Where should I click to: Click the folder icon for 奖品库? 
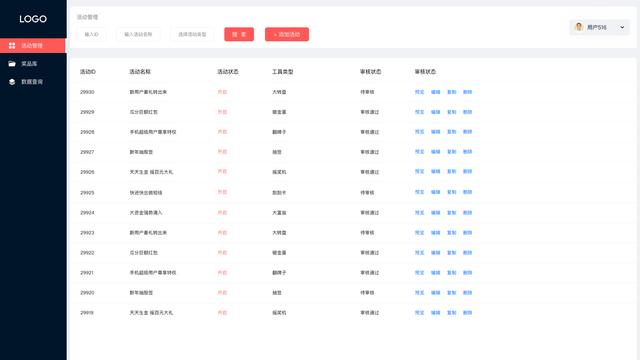pos(12,64)
